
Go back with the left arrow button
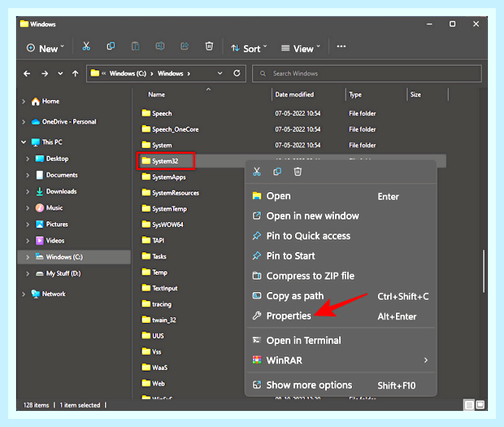pos(27,74)
